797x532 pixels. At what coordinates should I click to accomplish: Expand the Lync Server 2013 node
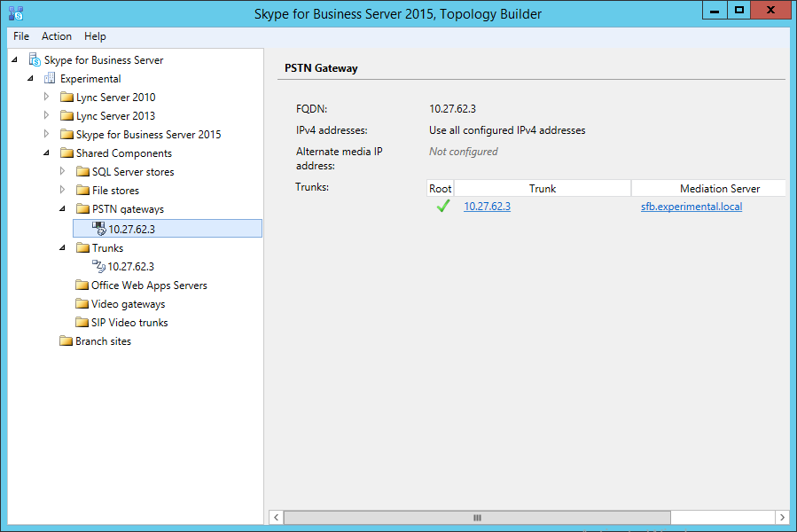[47, 116]
